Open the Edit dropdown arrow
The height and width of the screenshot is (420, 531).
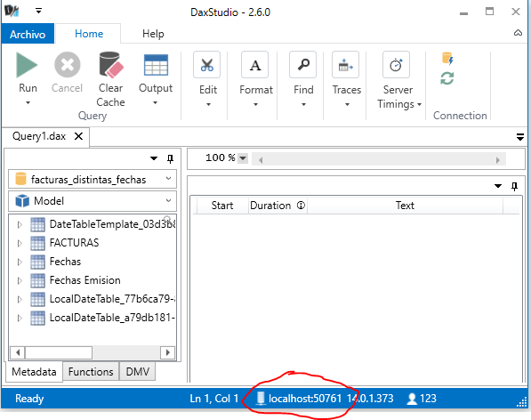click(x=209, y=105)
